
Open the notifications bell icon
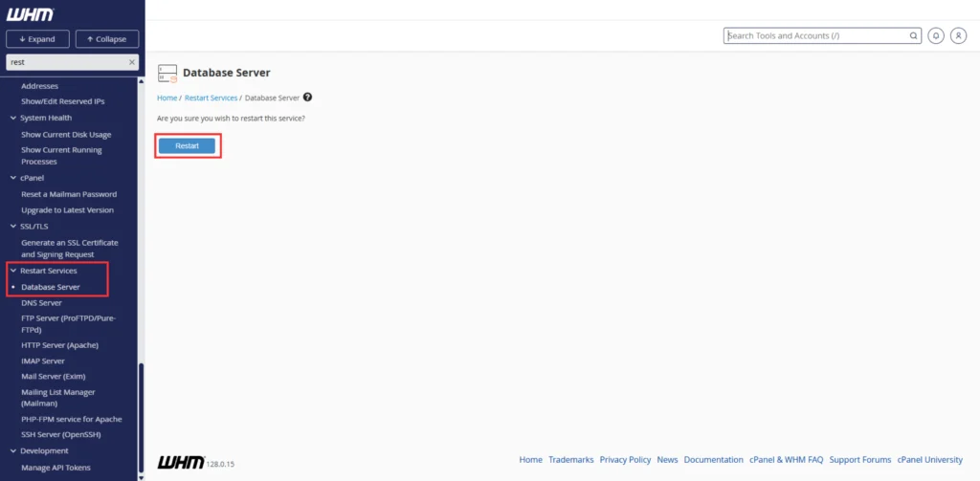click(x=936, y=36)
